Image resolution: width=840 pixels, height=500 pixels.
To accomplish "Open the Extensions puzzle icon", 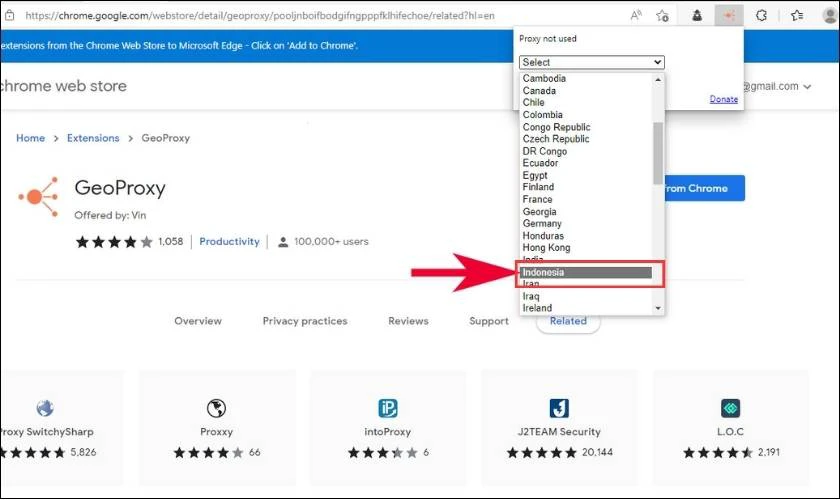I will pyautogui.click(x=761, y=16).
